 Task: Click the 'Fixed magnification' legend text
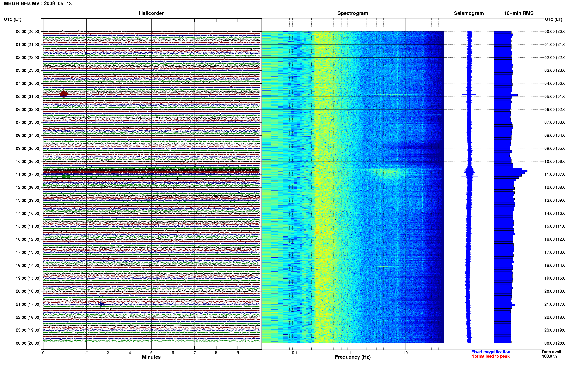tap(491, 352)
